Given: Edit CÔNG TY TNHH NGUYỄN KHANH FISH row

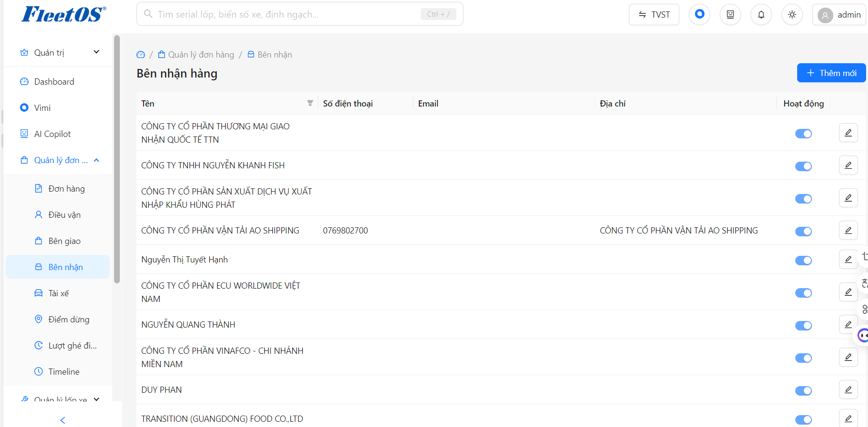Looking at the screenshot, I should [x=848, y=165].
